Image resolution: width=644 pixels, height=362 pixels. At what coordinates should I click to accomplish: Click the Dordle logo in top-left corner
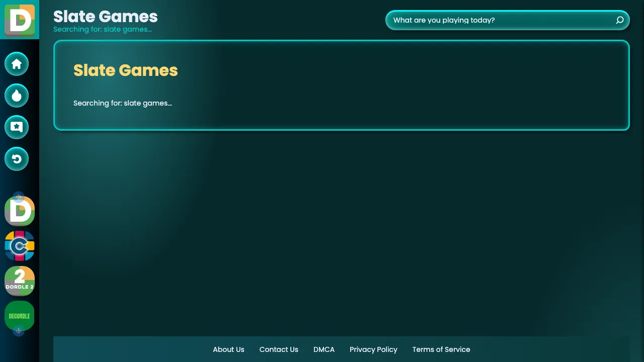click(20, 20)
